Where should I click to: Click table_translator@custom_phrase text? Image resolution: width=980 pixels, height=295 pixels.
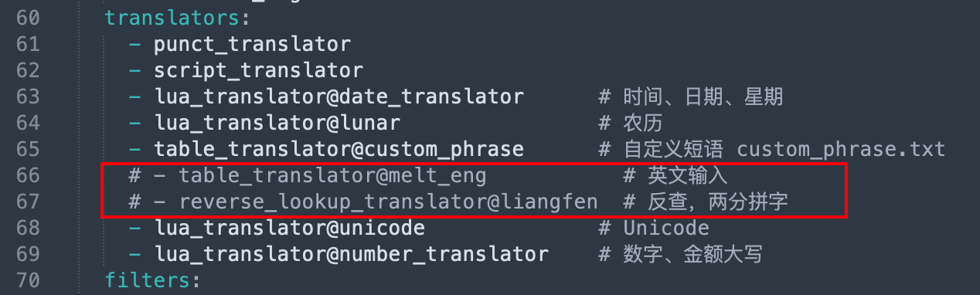339,149
